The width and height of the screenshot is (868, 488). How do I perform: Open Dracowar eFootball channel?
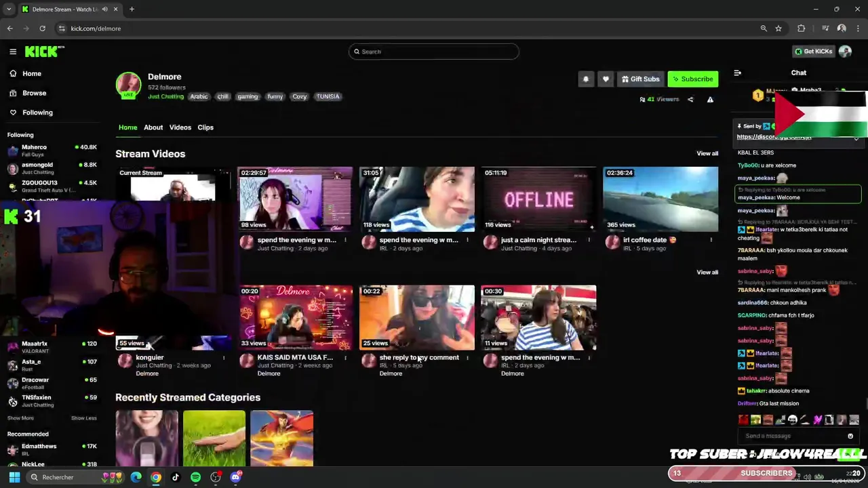52,383
